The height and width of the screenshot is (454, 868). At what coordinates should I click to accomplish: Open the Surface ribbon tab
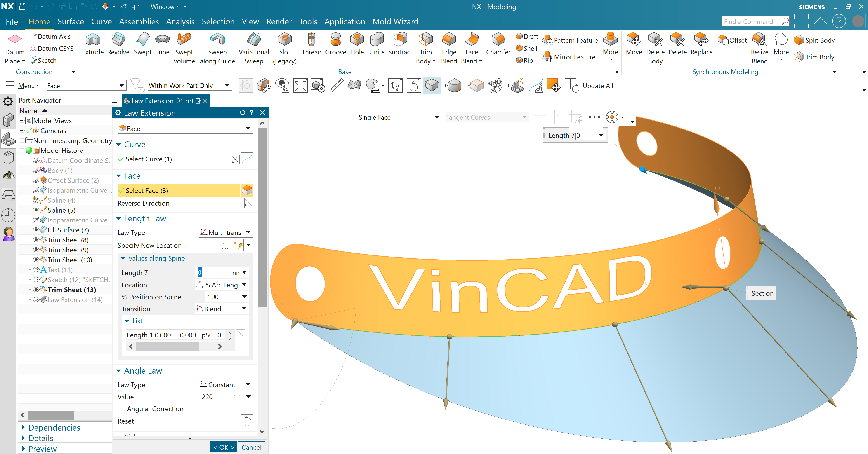pos(71,21)
